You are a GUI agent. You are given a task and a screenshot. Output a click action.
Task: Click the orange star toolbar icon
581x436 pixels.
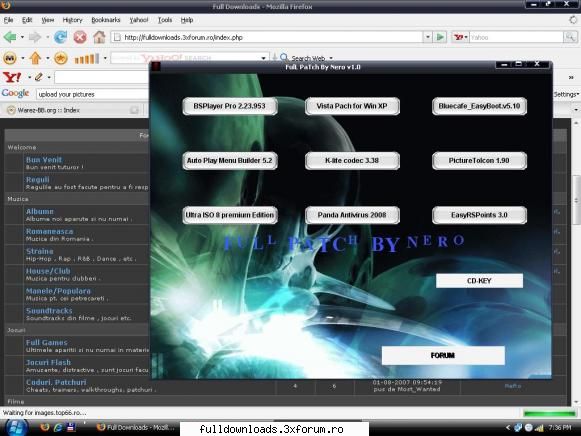coord(60,58)
